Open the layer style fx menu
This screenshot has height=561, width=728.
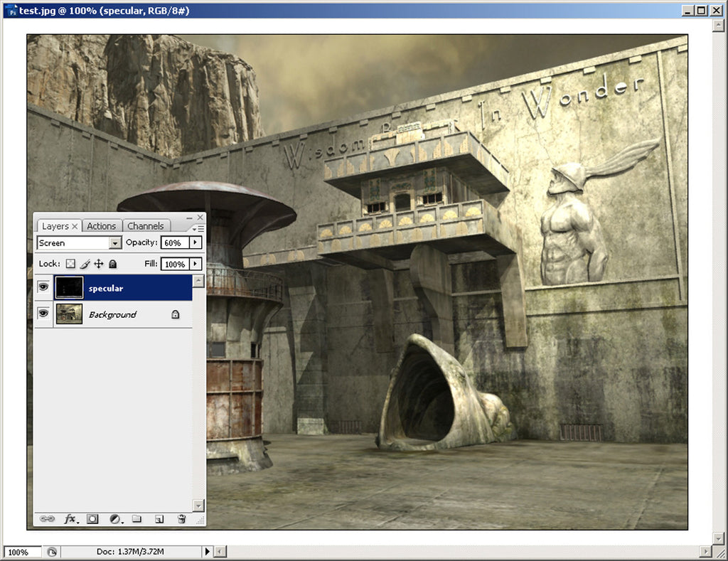tap(70, 519)
